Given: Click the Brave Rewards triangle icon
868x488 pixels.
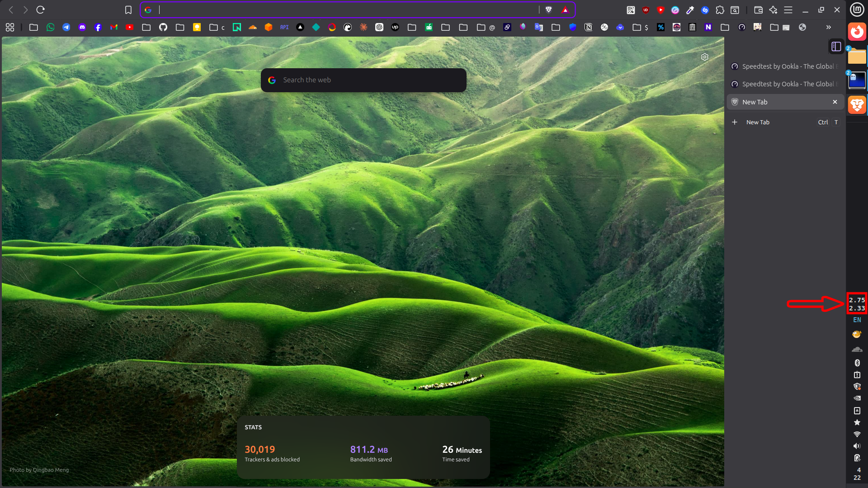Looking at the screenshot, I should (565, 9).
